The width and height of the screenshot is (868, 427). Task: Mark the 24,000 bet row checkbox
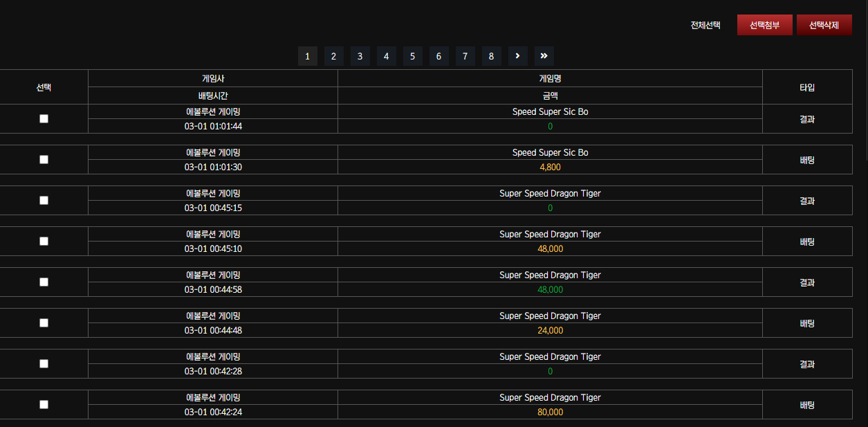tap(44, 323)
